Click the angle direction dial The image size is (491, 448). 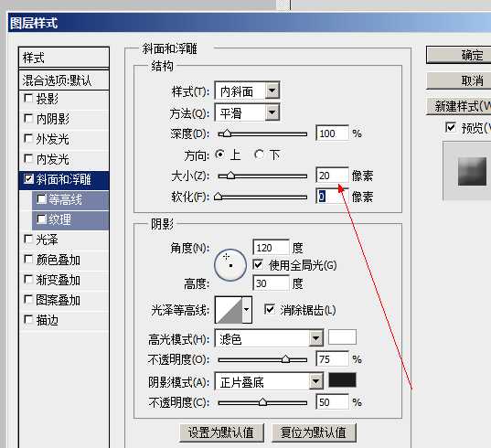[x=230, y=265]
